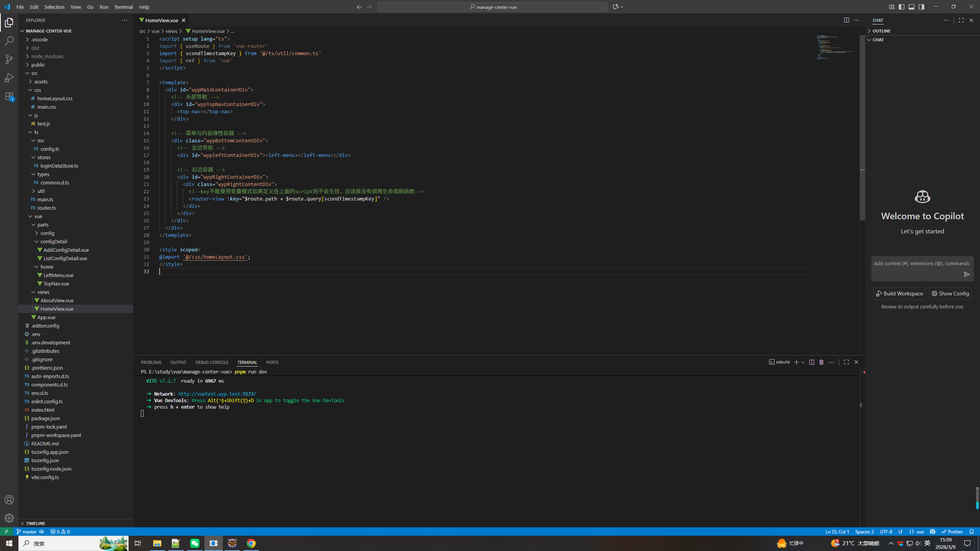
Task: Open Google Chrome from taskbar
Action: (251, 543)
